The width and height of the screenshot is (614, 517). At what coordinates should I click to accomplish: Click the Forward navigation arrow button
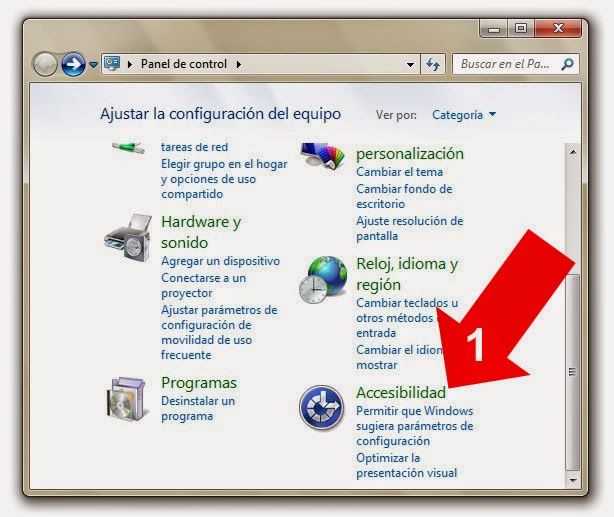(x=73, y=64)
